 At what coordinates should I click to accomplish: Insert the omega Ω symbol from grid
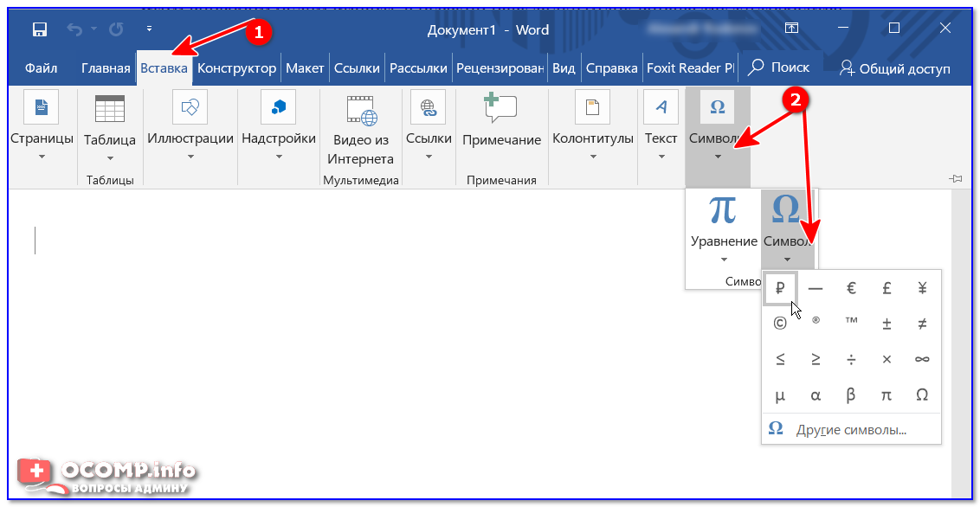click(x=922, y=395)
